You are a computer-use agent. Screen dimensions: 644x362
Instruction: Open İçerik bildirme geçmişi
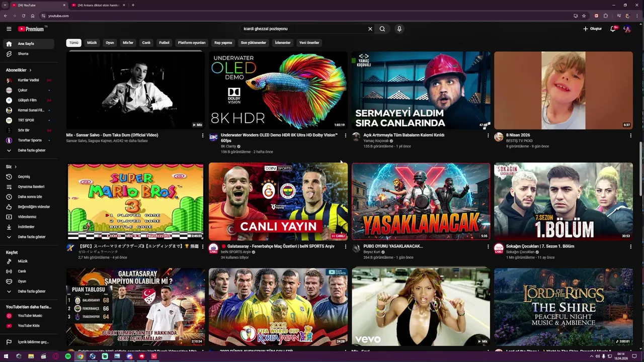click(30, 342)
